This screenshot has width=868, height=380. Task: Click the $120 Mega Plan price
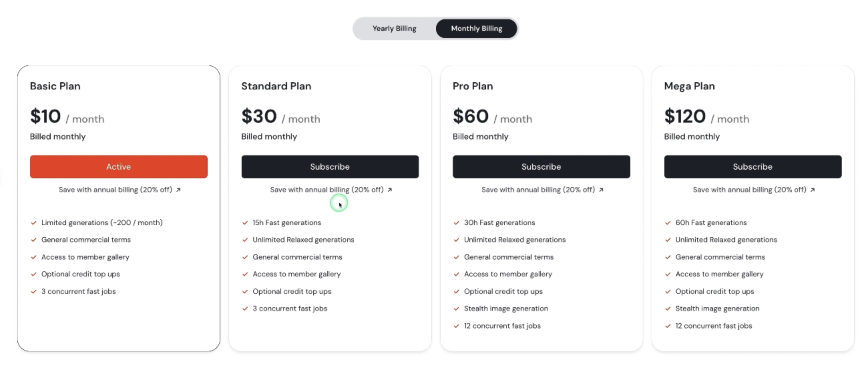pos(685,116)
